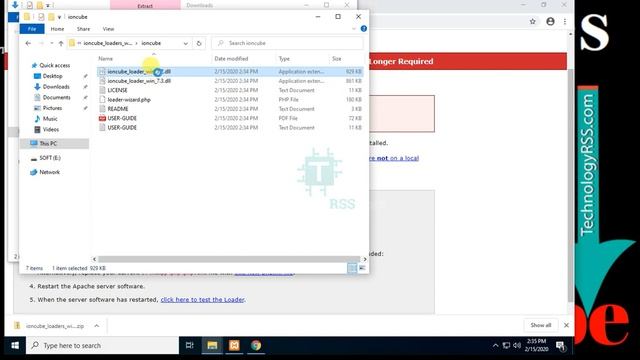640x360 pixels.
Task: Open Downloads in navigation pane
Action: point(56,87)
